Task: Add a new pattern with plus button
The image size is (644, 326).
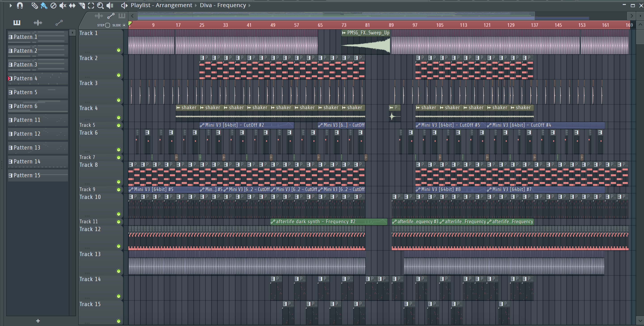Action: [38, 321]
